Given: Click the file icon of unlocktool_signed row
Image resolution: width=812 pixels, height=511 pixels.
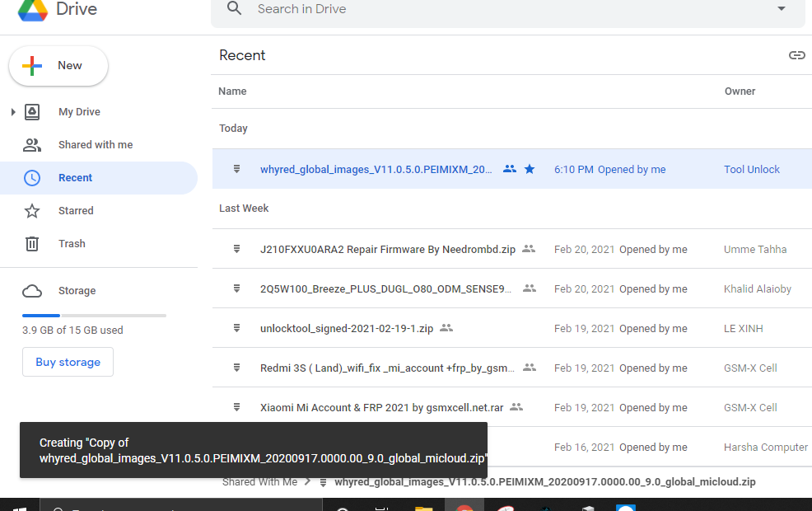Looking at the screenshot, I should (x=236, y=328).
